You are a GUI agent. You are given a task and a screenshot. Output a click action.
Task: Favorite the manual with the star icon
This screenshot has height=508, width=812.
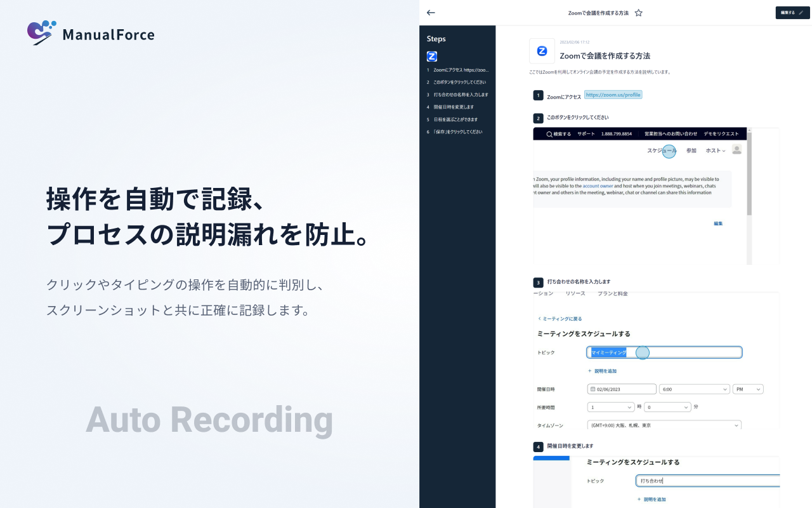pos(638,13)
